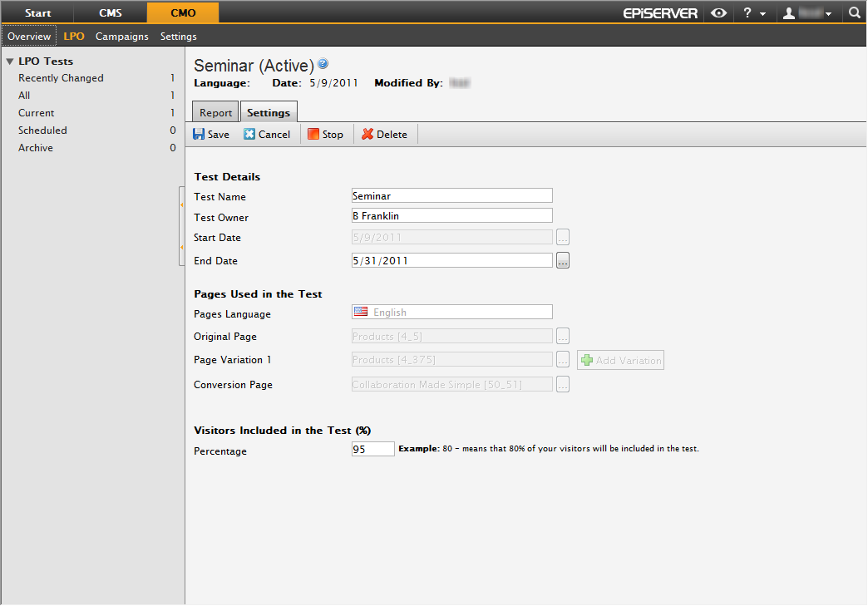Open the user account dropdown
Viewport: 868px width, 606px height.
click(x=806, y=13)
